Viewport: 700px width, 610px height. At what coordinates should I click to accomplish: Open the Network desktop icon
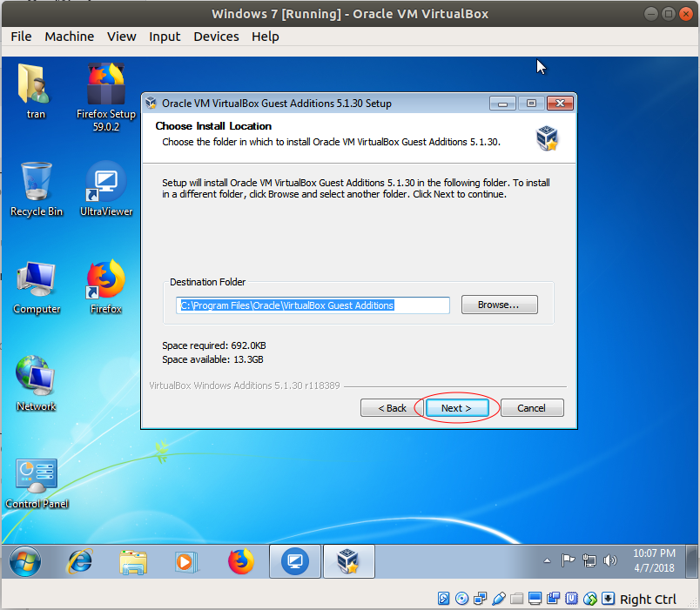(37, 384)
